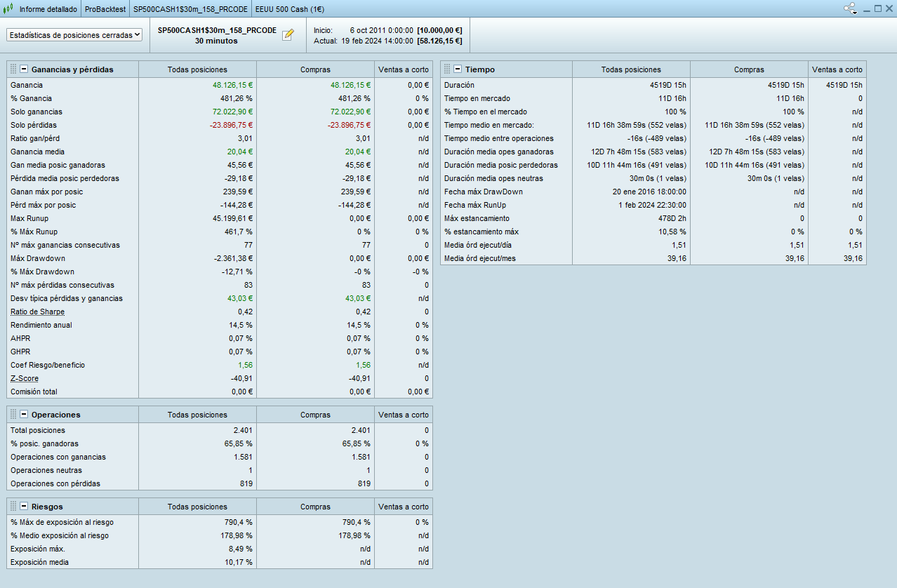Click the Ratio de Sharpe underlined label
897x588 pixels.
point(38,312)
